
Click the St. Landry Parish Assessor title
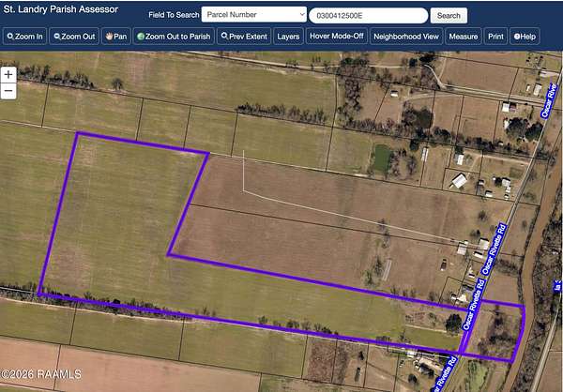point(62,9)
